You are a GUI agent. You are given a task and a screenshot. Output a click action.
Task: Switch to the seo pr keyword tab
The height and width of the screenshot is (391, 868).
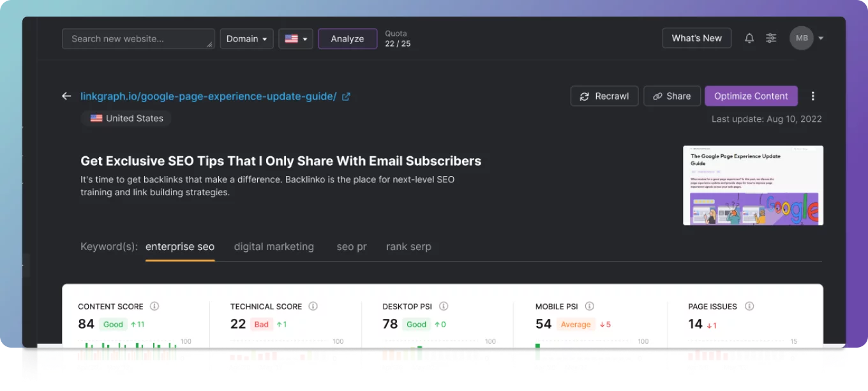(352, 247)
